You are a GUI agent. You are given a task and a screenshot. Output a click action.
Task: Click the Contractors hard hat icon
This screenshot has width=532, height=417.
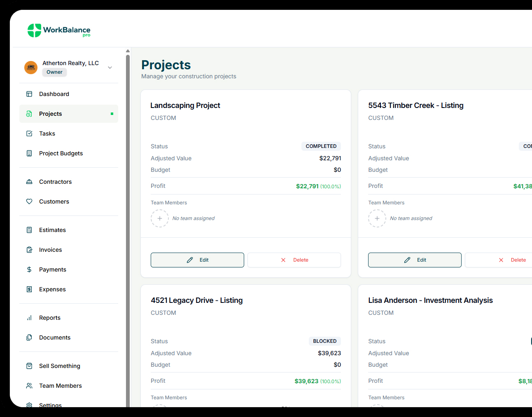point(29,182)
